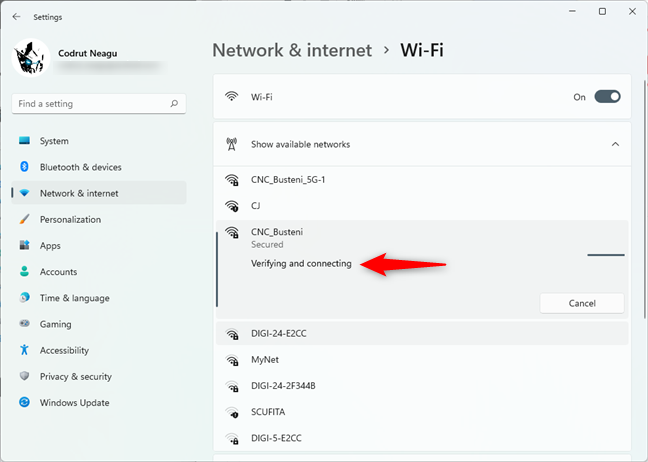This screenshot has height=462, width=648.
Task: Click the Windows Update sync icon
Action: [x=24, y=402]
